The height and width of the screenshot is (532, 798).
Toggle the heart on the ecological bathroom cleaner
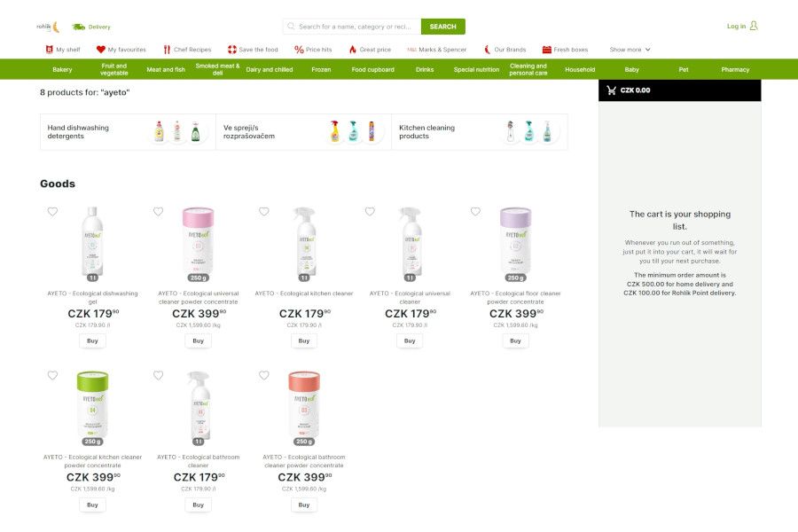click(158, 375)
